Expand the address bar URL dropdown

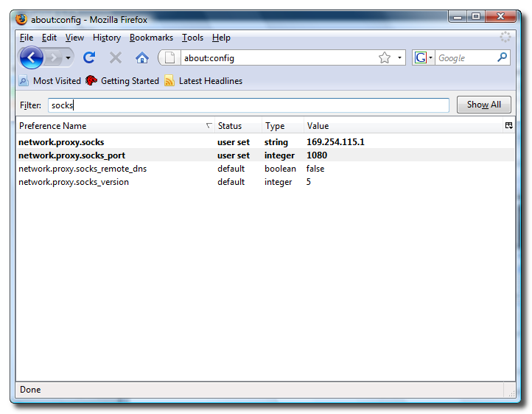pyautogui.click(x=400, y=57)
